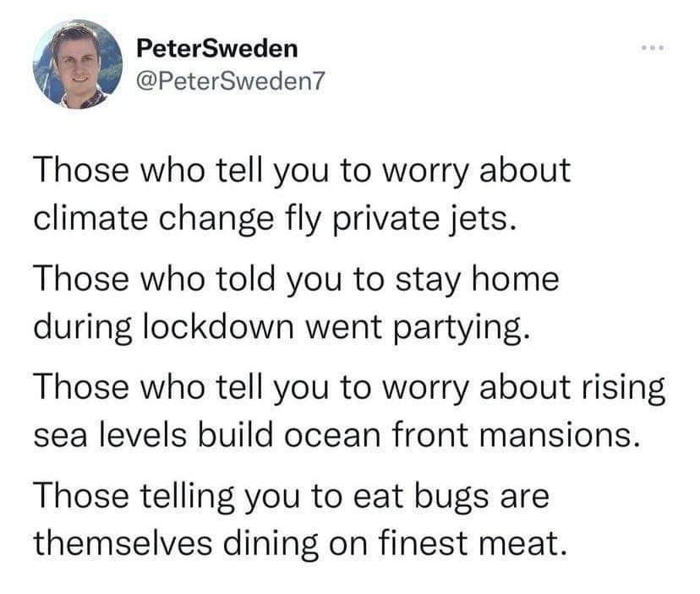
Task: Click the 'Those who told you to stay home' line
Action: 297,280
